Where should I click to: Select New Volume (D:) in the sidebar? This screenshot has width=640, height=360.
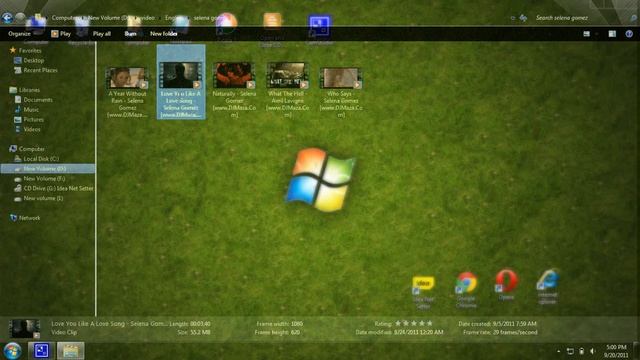(48, 169)
